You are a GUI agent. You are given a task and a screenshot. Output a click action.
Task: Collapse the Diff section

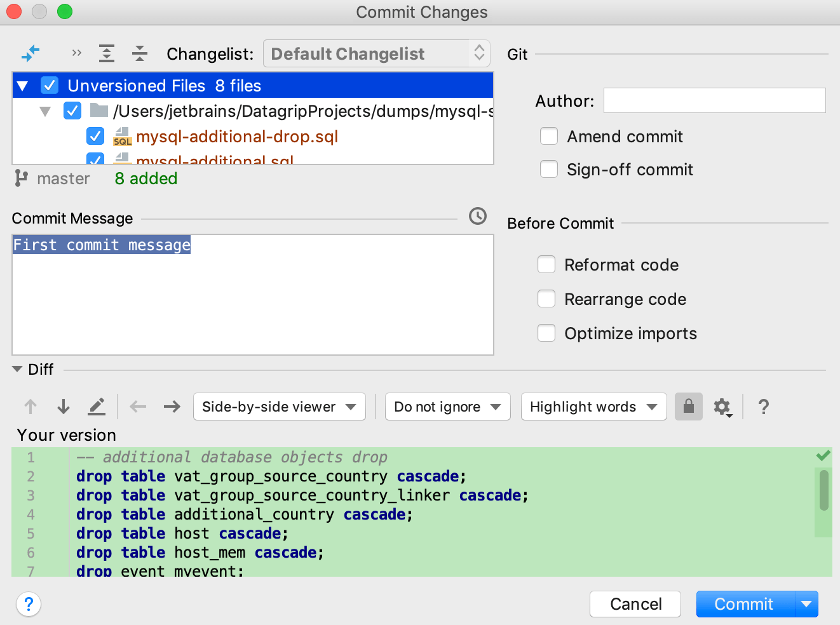pyautogui.click(x=17, y=369)
